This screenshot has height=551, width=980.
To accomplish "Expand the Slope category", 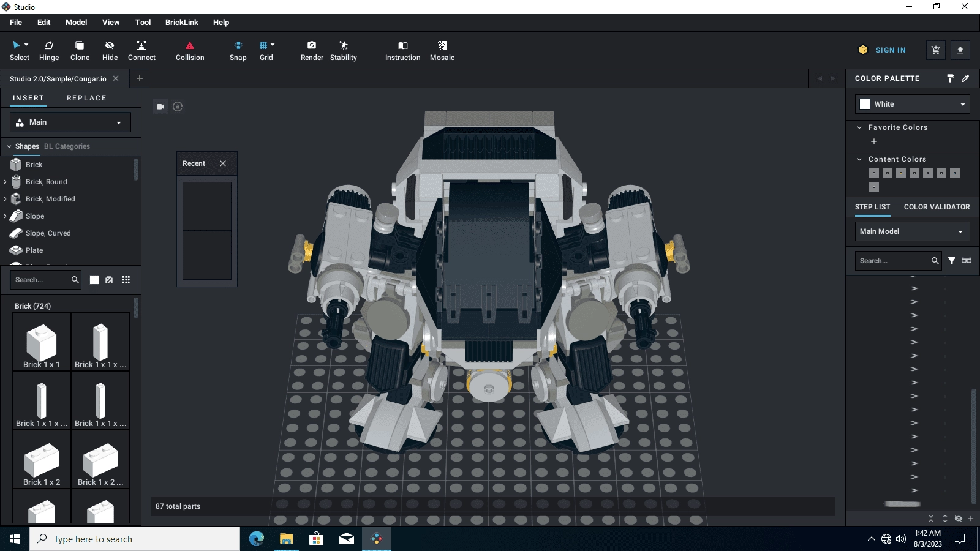I will [5, 216].
